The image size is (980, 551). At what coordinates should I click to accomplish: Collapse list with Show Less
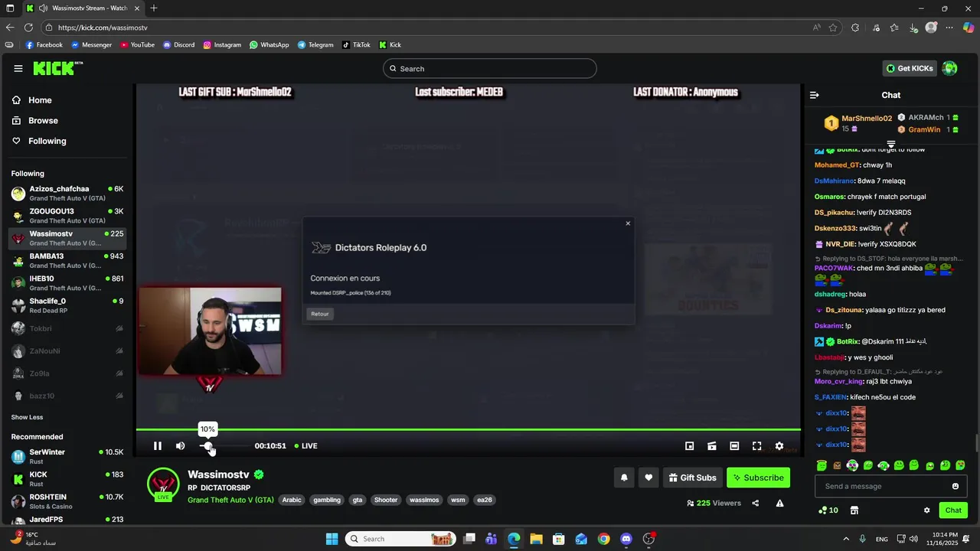tap(27, 417)
